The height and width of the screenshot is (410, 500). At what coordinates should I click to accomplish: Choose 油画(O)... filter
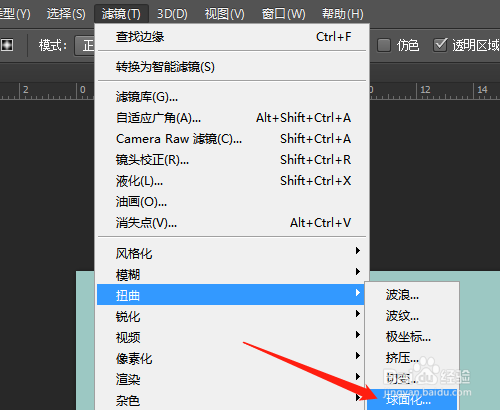tap(233, 202)
